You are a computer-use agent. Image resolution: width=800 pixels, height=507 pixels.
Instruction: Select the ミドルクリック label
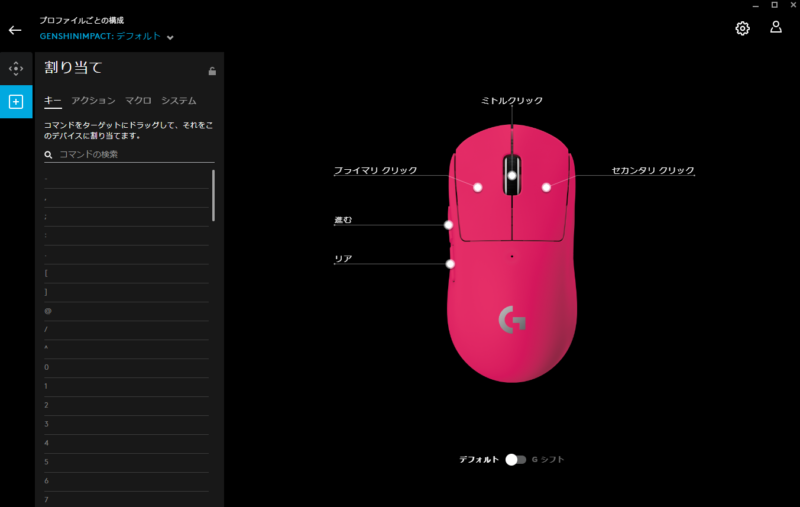(512, 100)
